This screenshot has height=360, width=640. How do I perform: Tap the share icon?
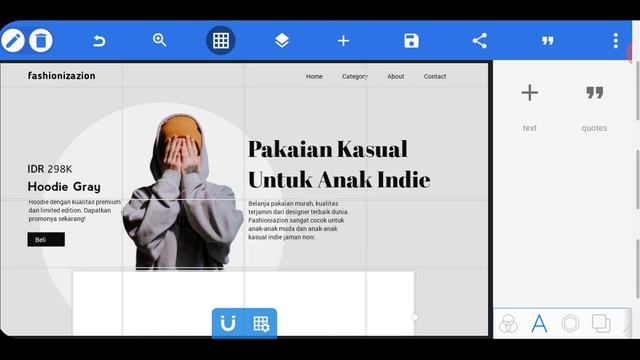[x=480, y=41]
